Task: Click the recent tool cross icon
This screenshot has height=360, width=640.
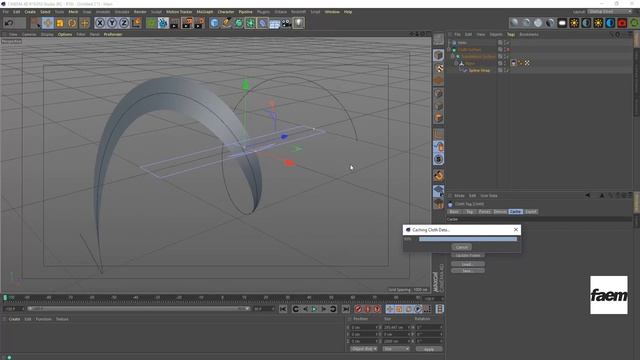Action: (85, 23)
